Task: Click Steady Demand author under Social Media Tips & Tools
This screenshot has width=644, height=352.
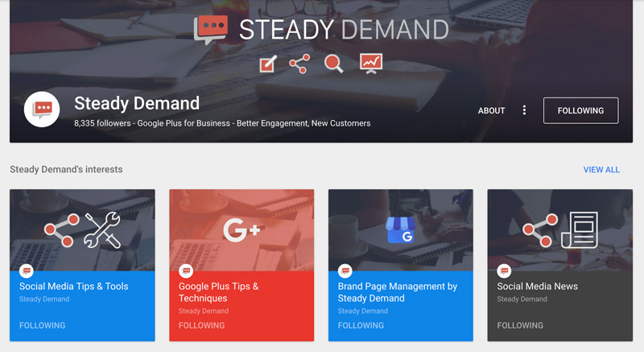Action: pos(44,299)
